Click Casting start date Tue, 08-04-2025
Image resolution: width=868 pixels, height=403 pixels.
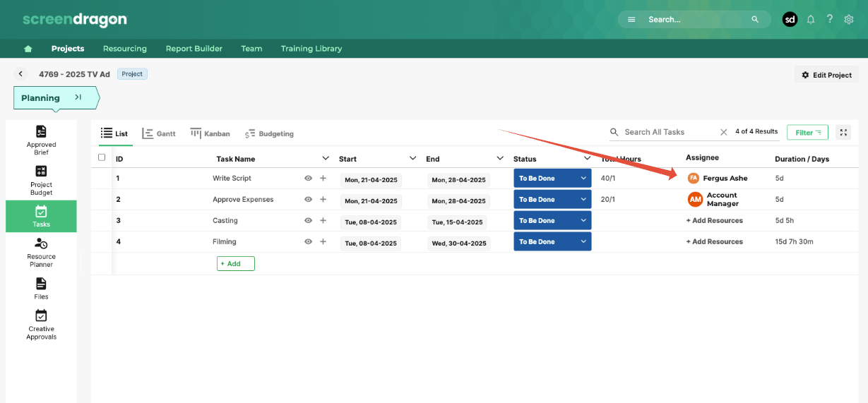point(371,222)
